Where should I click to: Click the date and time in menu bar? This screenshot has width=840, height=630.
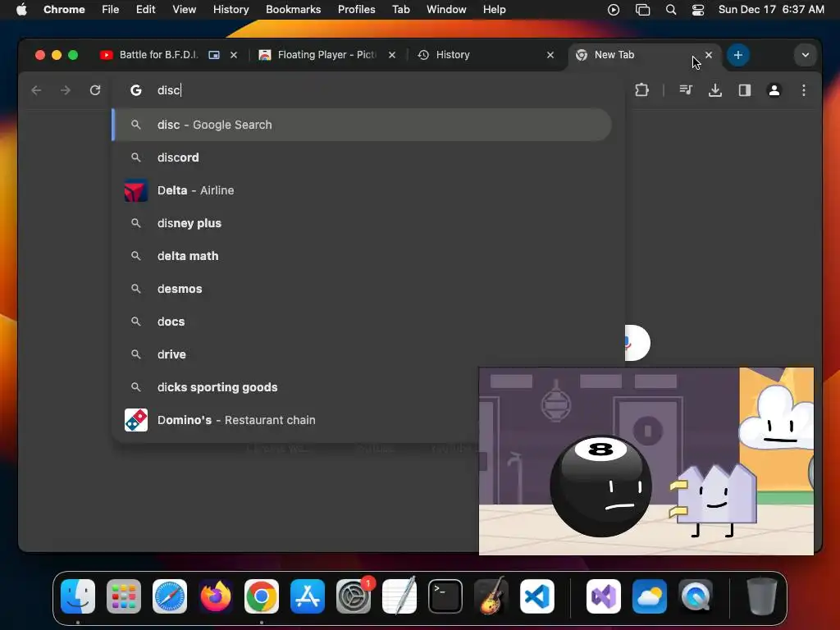pos(771,10)
